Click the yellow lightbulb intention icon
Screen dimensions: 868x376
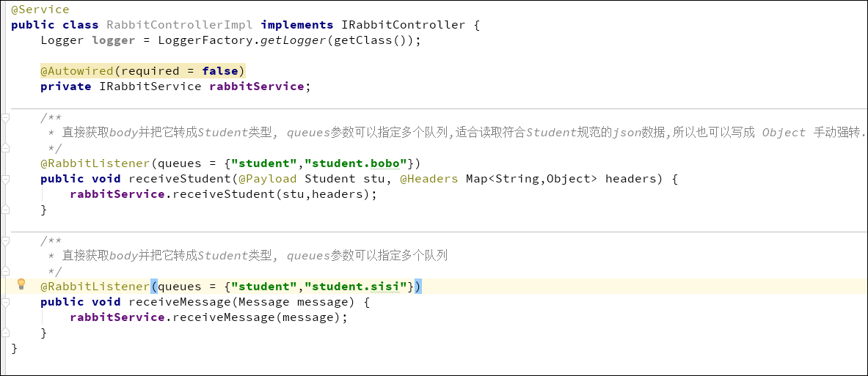21,284
